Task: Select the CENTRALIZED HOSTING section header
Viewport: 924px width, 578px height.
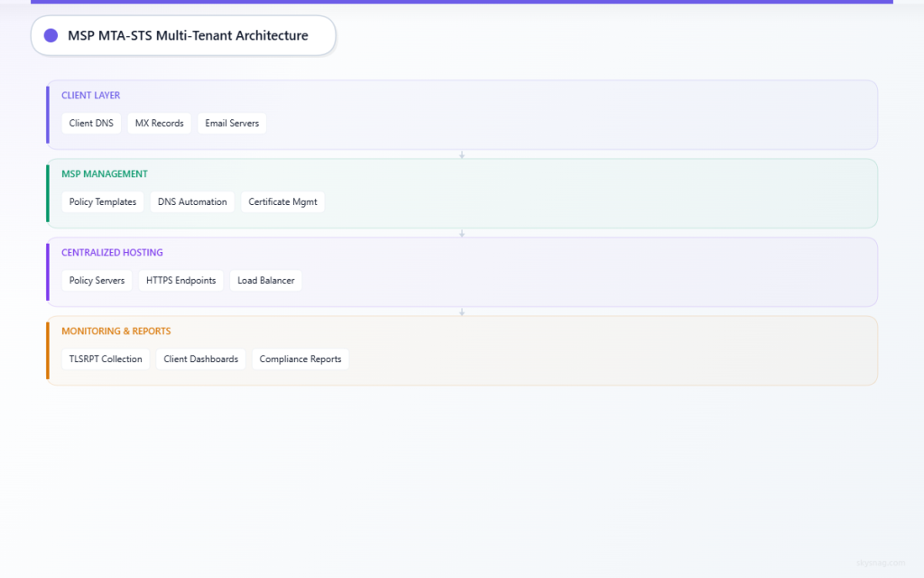Action: pos(112,252)
